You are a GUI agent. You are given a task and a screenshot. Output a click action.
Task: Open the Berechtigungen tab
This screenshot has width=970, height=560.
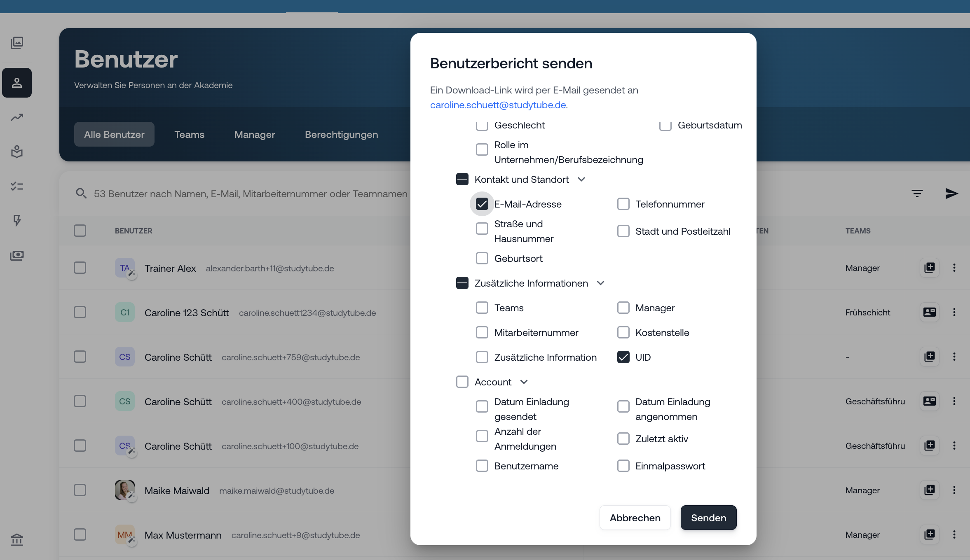[x=341, y=135]
